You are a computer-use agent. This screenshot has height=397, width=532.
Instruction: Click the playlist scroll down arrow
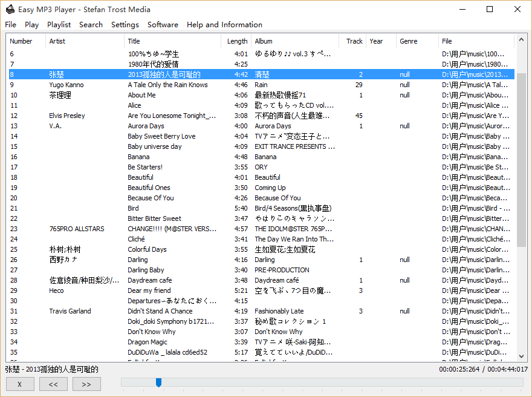pos(521,356)
